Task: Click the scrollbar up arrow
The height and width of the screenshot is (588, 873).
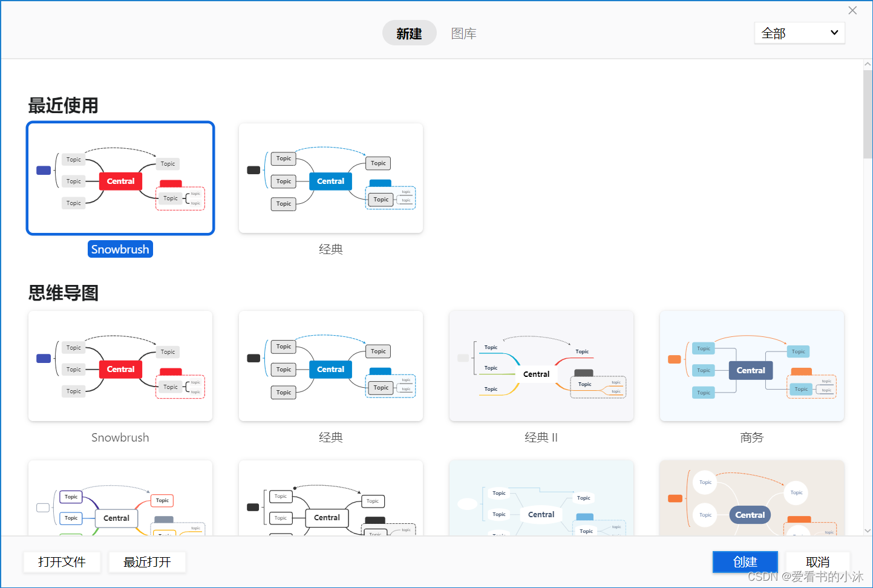Action: [x=868, y=64]
